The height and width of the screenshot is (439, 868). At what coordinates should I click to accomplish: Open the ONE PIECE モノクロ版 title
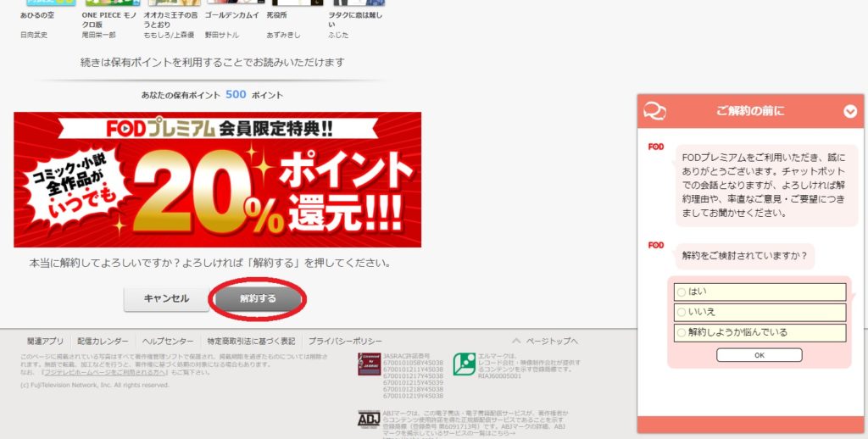pyautogui.click(x=109, y=20)
